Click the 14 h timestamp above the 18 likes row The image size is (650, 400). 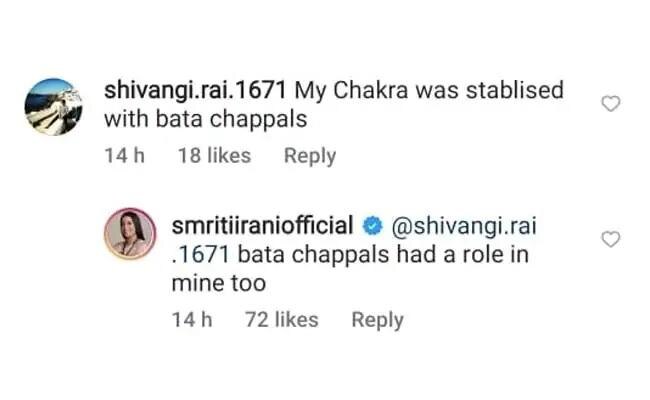tap(124, 156)
